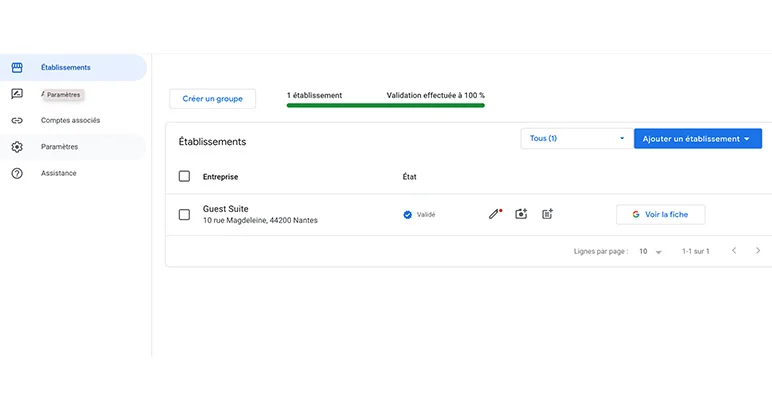Click the Créer un groupe button

212,99
